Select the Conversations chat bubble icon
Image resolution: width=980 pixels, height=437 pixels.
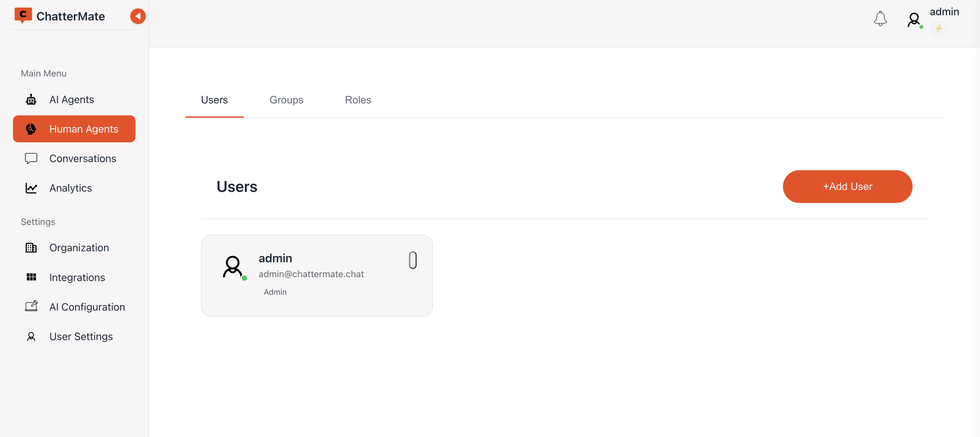click(31, 158)
